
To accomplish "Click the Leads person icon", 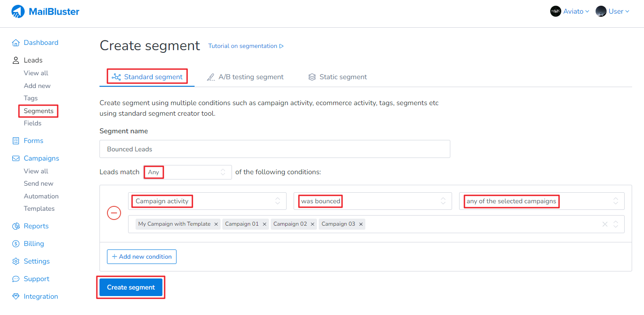I will pyautogui.click(x=16, y=60).
